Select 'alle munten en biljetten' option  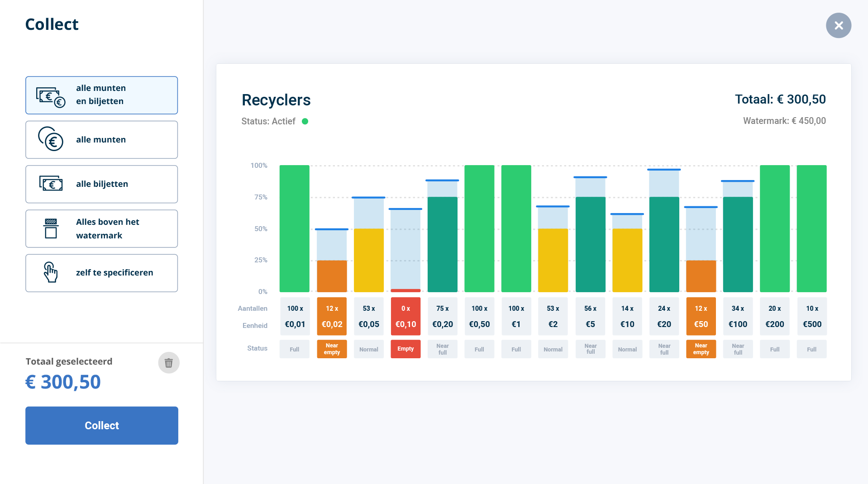[x=101, y=95]
